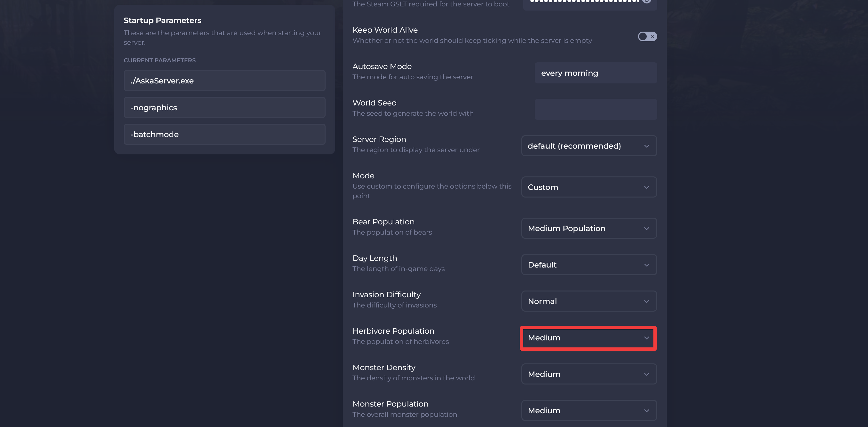Click the Bear Population label
The height and width of the screenshot is (427, 868).
(x=383, y=222)
